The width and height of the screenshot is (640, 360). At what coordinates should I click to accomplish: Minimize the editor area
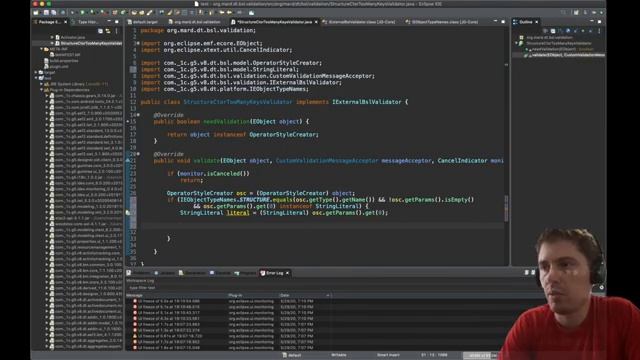tap(496, 22)
